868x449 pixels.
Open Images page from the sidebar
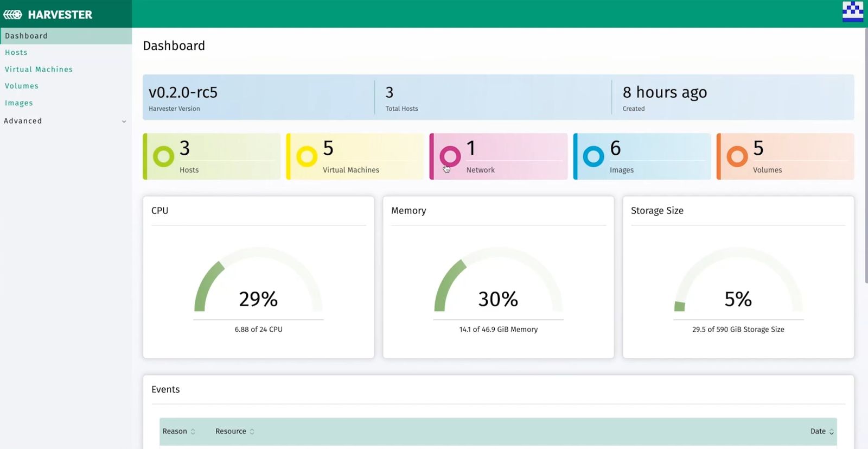pyautogui.click(x=19, y=103)
